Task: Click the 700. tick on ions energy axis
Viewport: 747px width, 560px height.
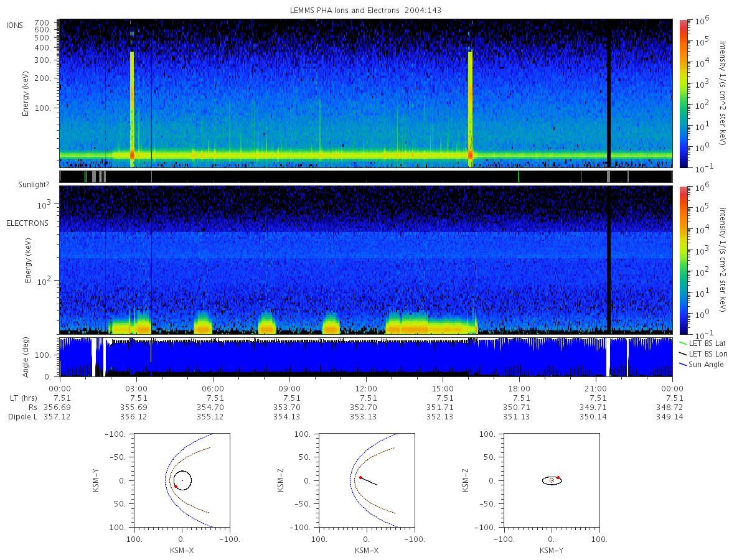Action: coord(42,22)
